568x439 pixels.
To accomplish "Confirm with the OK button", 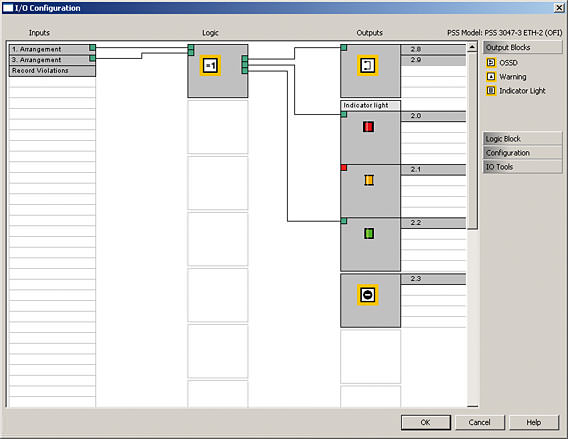I will coord(426,422).
